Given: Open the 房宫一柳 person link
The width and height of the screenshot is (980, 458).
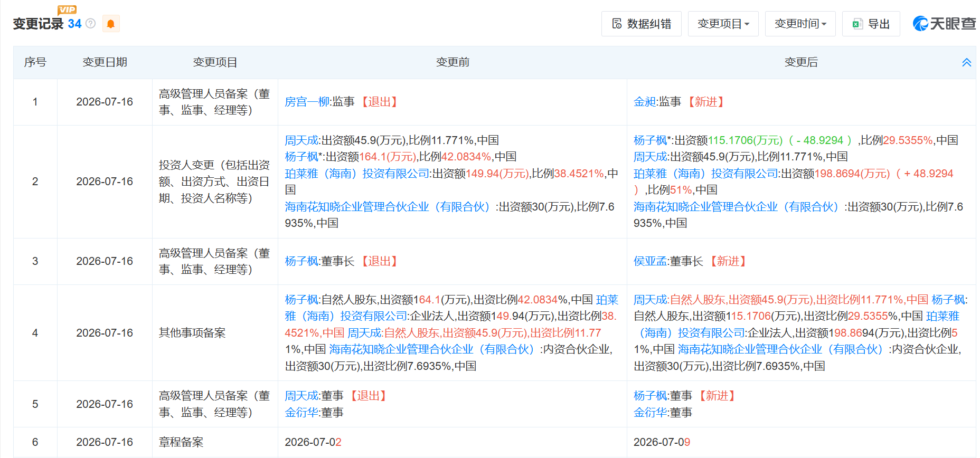Looking at the screenshot, I should [307, 102].
